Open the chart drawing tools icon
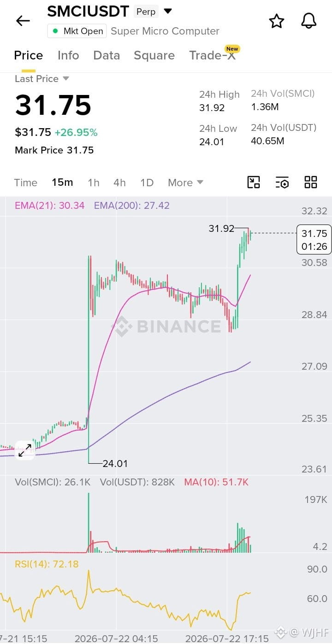 254,182
